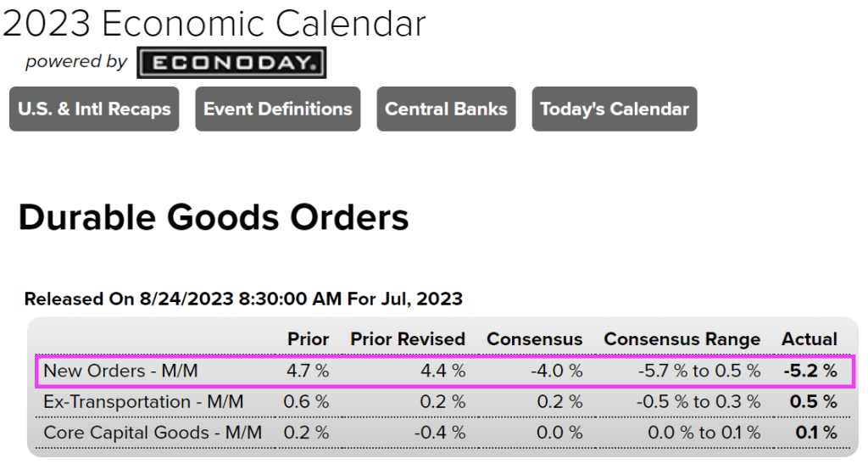
Task: Click the Consensus column header
Action: tap(534, 339)
